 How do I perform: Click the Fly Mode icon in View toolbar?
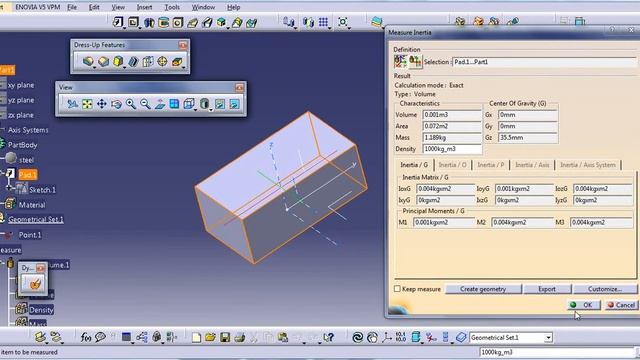tap(73, 104)
